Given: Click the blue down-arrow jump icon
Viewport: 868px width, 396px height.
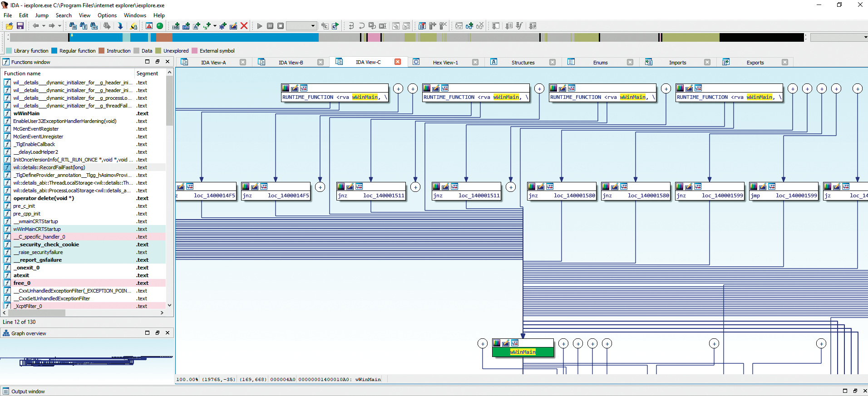Looking at the screenshot, I should (120, 26).
